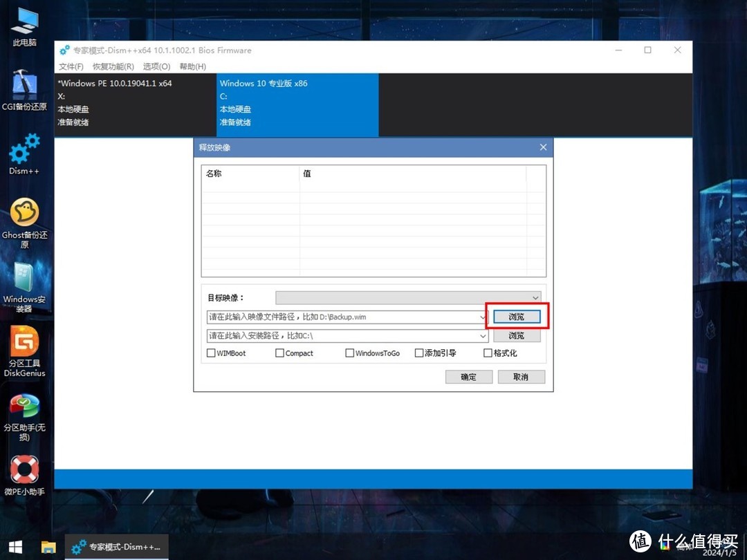This screenshot has height=560, width=747.
Task: Click the Dism++ gear icon in the title bar
Action: click(x=64, y=50)
